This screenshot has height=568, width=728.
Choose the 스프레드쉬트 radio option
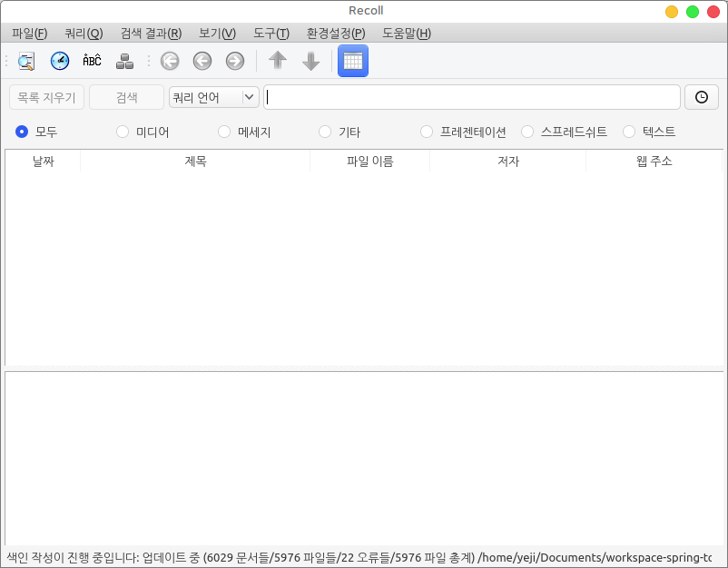click(x=527, y=132)
